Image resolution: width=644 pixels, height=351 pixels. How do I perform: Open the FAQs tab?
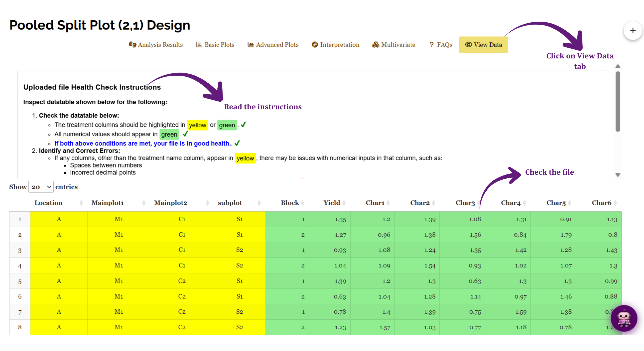click(441, 45)
